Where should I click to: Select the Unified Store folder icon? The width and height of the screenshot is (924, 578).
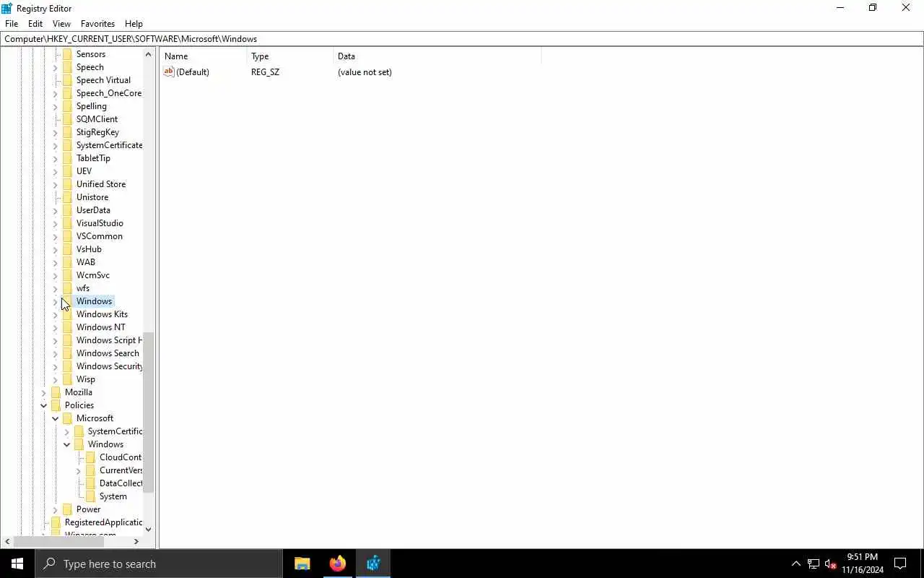coord(68,184)
